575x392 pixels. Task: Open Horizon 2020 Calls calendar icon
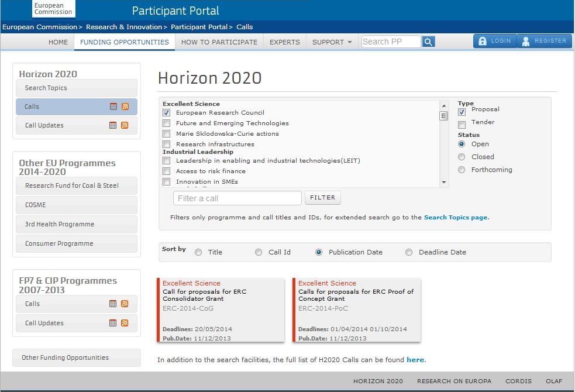pyautogui.click(x=113, y=106)
